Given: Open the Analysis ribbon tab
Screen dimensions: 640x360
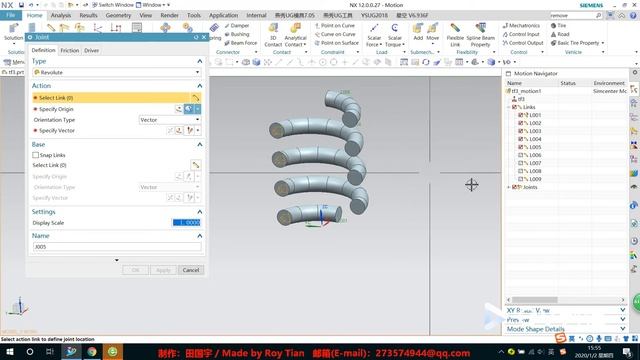Looking at the screenshot, I should pos(61,15).
